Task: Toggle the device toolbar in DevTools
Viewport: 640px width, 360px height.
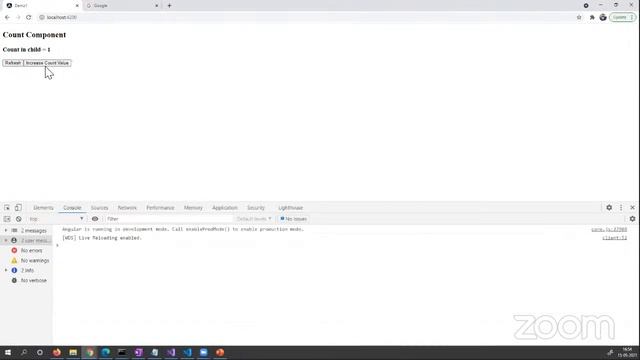Action: pyautogui.click(x=18, y=208)
